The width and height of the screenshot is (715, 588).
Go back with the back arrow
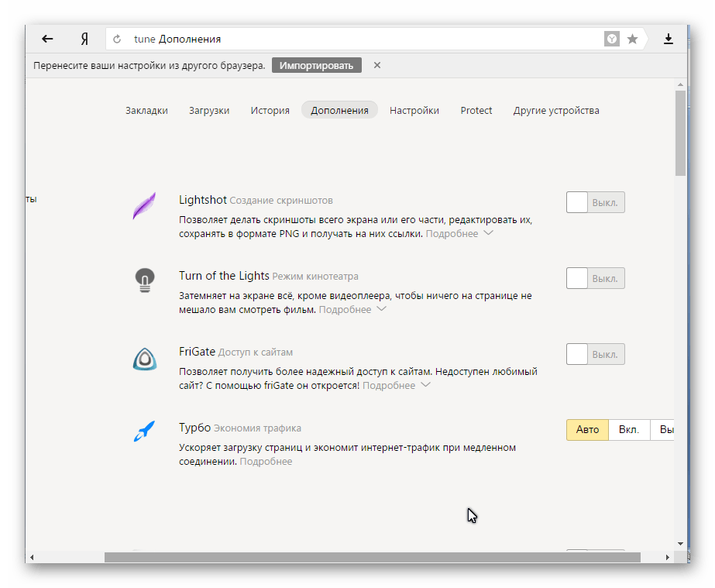pos(47,39)
